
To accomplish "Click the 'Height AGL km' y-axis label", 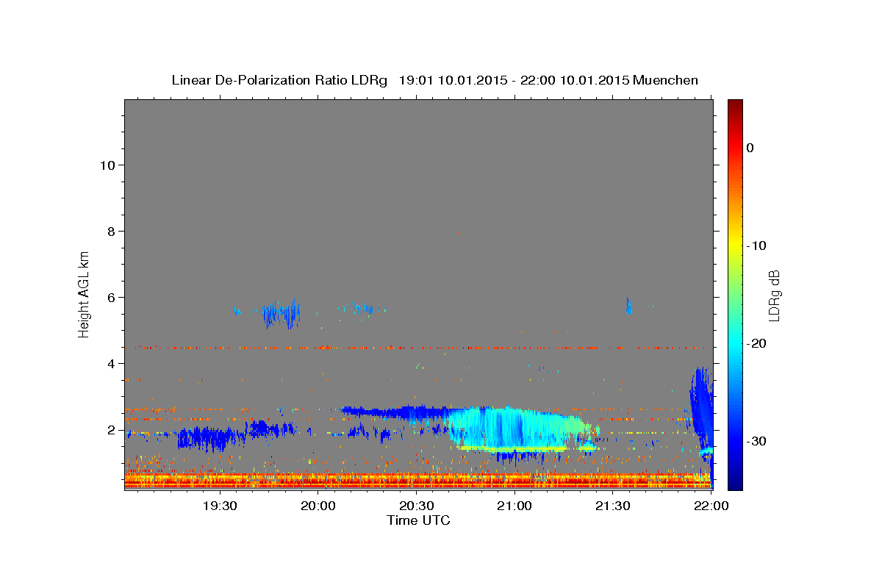I will (85, 293).
